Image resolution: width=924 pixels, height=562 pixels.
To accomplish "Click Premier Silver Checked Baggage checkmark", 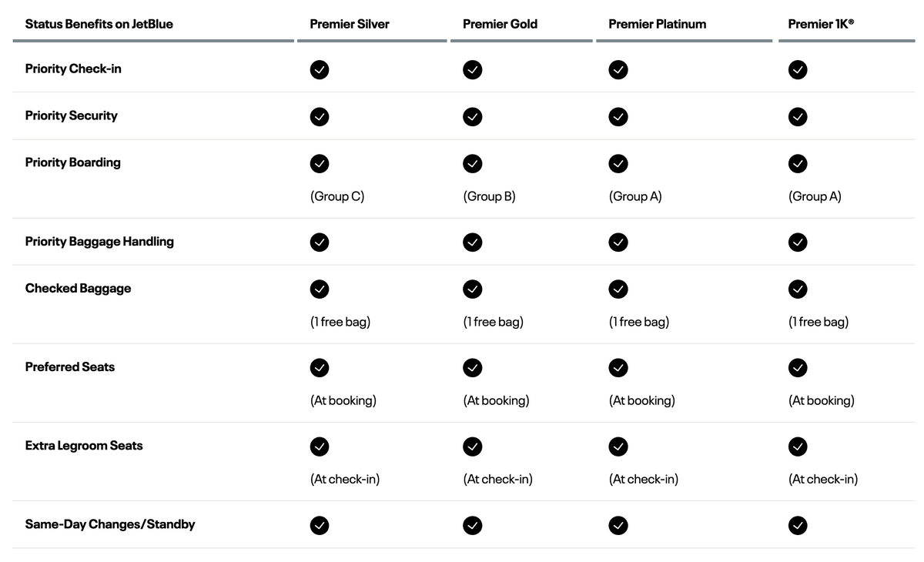I will [x=320, y=289].
